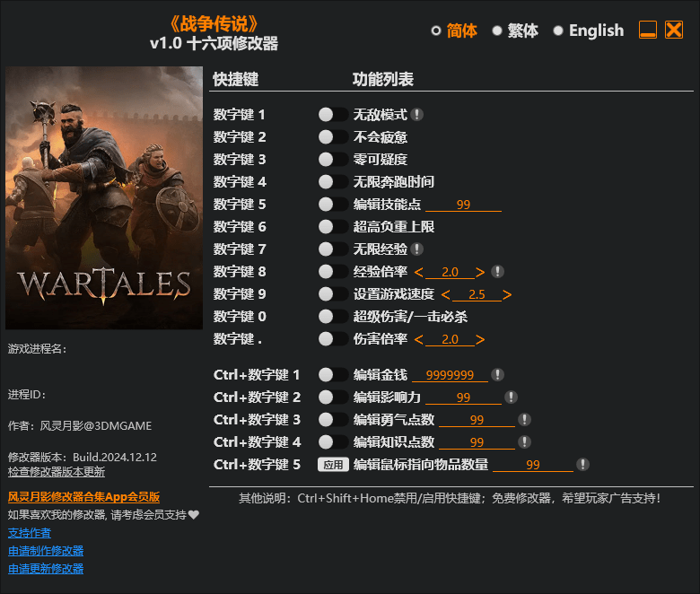700x594 pixels.
Task: Click 伤害倍率 value field 2.0
Action: [450, 339]
